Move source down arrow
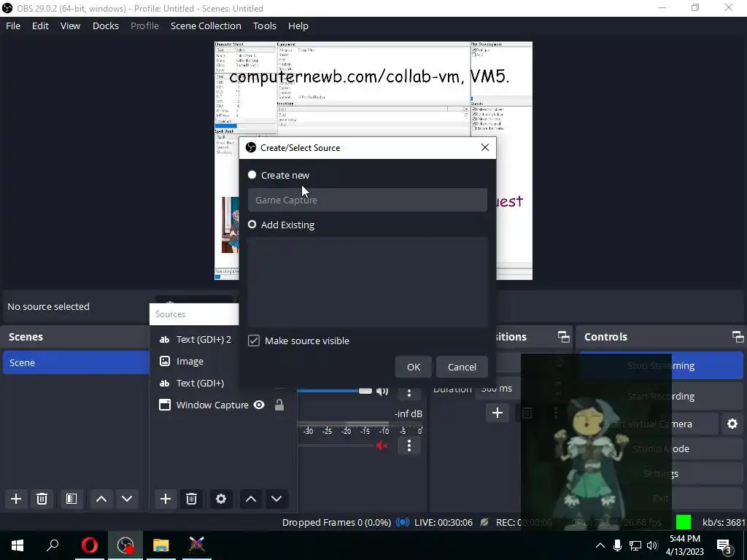Image resolution: width=747 pixels, height=560 pixels. click(276, 499)
